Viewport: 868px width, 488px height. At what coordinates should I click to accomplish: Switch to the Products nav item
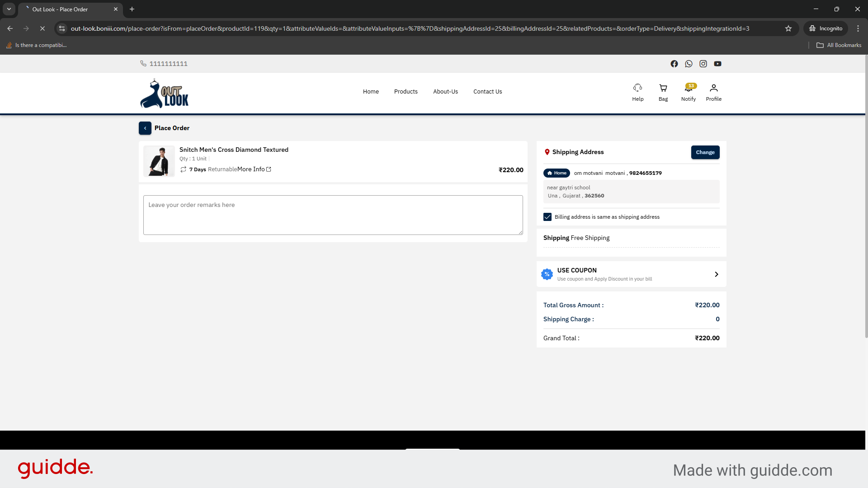[x=406, y=91]
